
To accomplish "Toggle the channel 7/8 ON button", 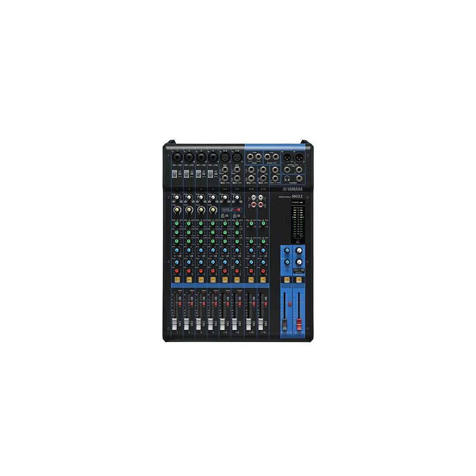I will pyautogui.click(x=237, y=279).
